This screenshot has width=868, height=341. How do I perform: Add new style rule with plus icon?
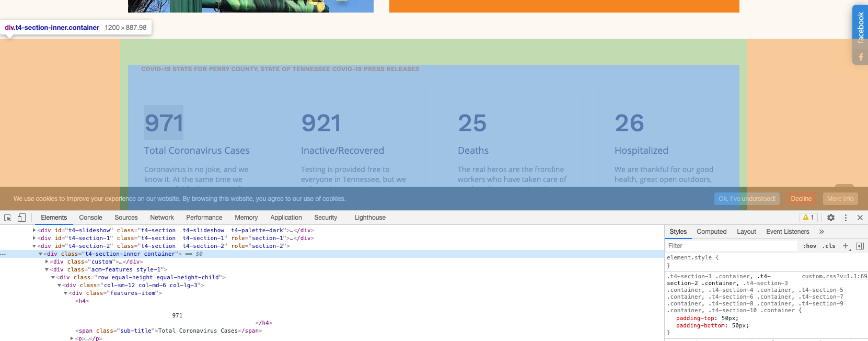coord(846,246)
